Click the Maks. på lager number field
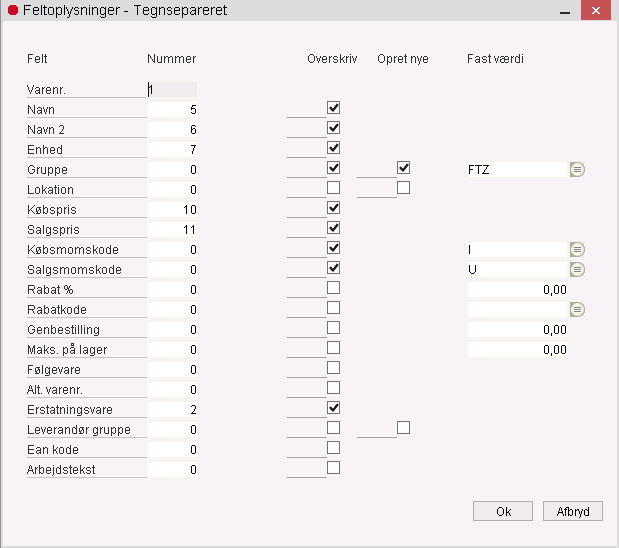The width and height of the screenshot is (619, 548). pos(172,350)
